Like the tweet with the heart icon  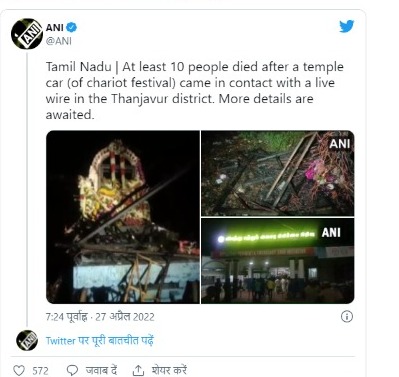coord(19,370)
